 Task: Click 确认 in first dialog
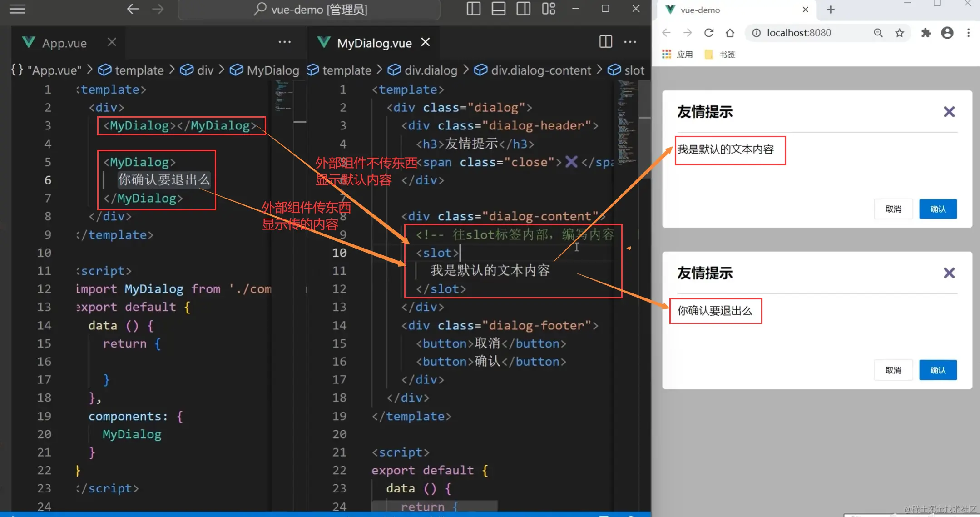coord(938,209)
